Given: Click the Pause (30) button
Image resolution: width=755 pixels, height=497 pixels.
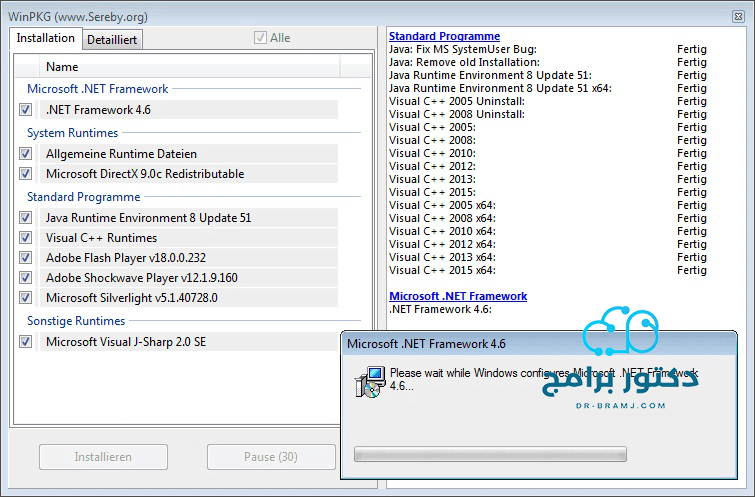Looking at the screenshot, I should [x=271, y=457].
